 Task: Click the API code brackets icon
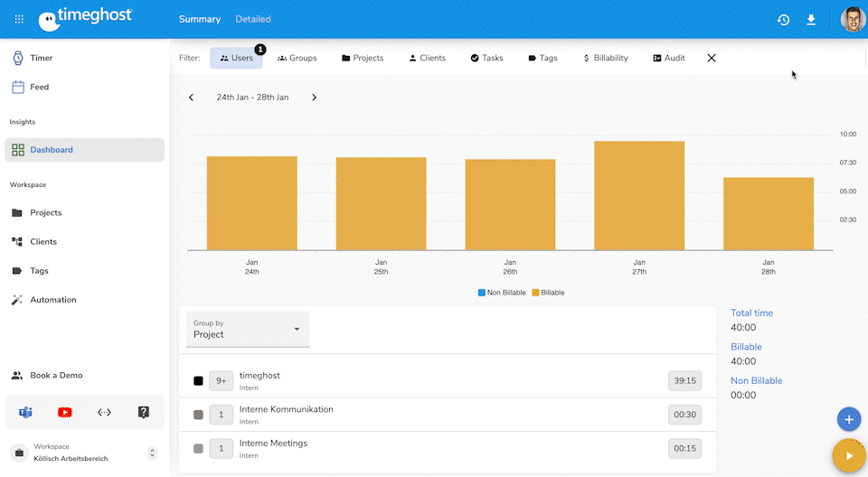pos(104,412)
